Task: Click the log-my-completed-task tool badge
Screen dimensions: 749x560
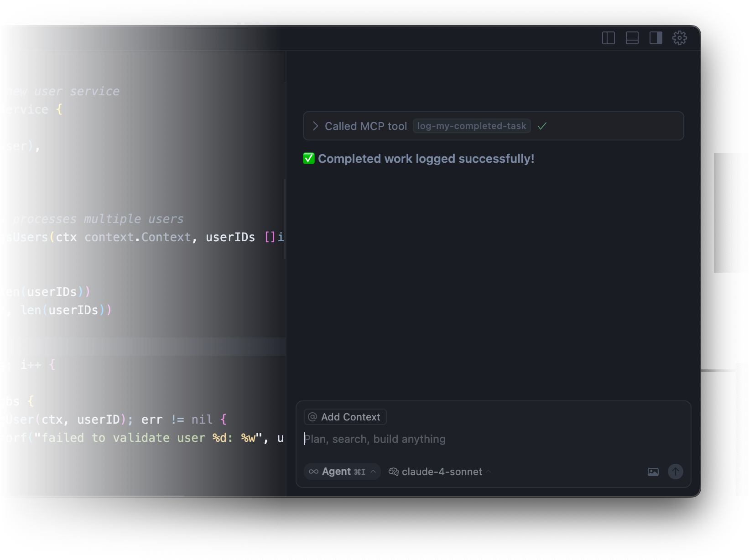Action: tap(472, 126)
